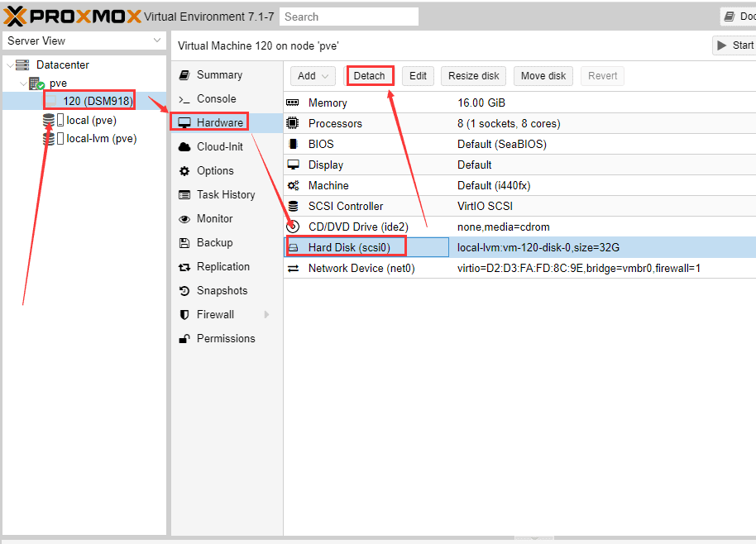Click the Default (SeaBIOS) value
This screenshot has width=756, height=544.
(502, 144)
